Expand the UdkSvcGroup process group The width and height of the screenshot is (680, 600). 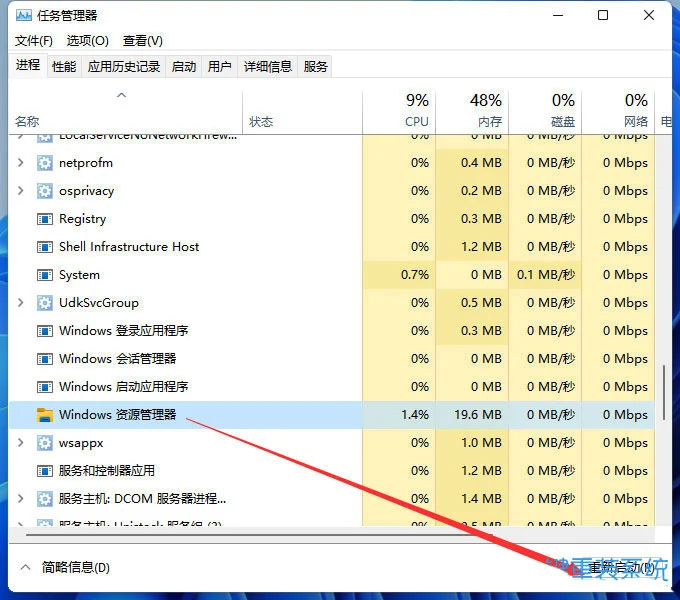[20, 303]
